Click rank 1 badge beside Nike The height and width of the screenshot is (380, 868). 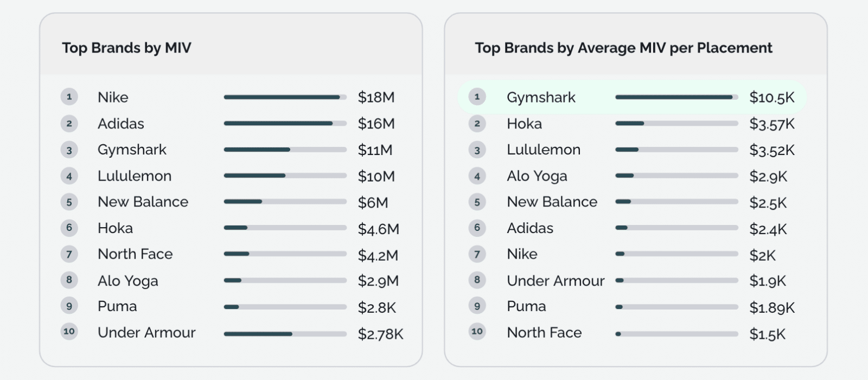(69, 97)
